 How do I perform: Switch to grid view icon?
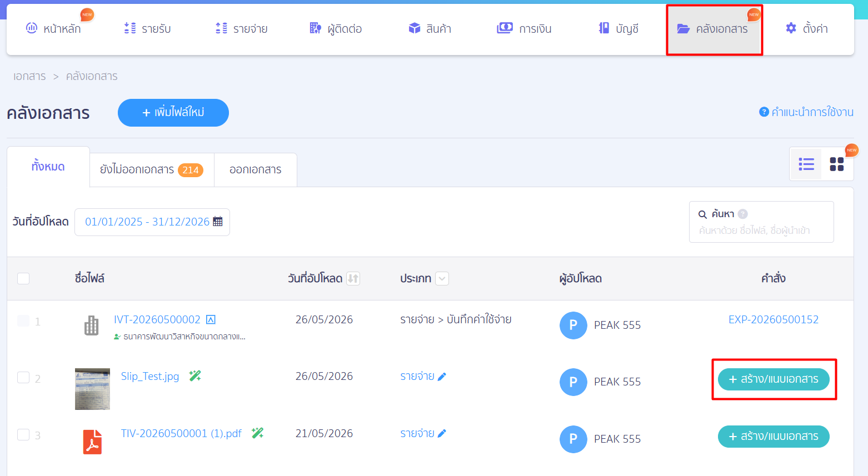(836, 164)
